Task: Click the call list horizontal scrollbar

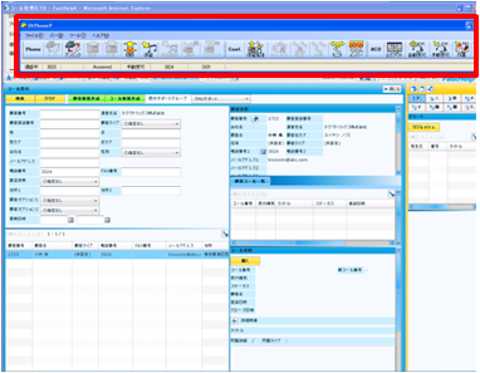Action: coord(313,243)
